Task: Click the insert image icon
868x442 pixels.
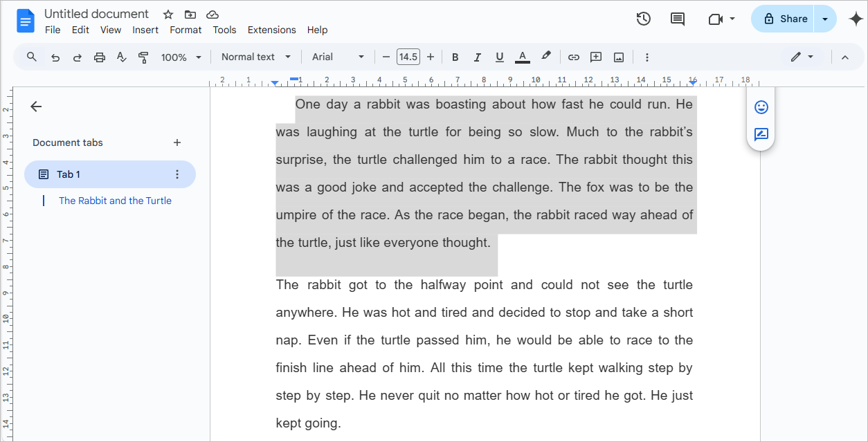Action: click(x=619, y=57)
